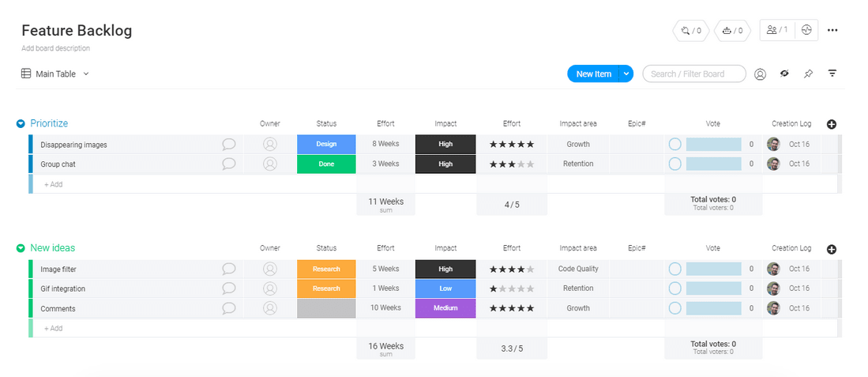868x377 pixels.
Task: Add column to New ideas group
Action: (x=832, y=249)
